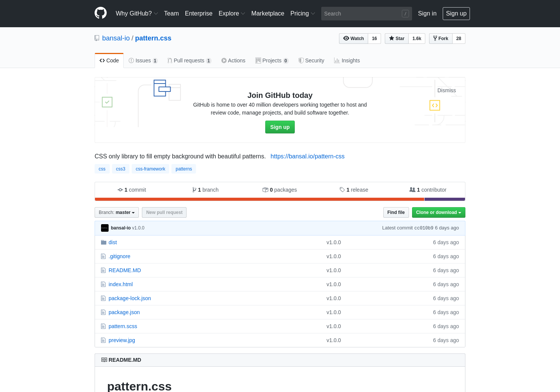Viewport: 560px width, 392px height.
Task: Open the forks count 28
Action: (x=459, y=39)
